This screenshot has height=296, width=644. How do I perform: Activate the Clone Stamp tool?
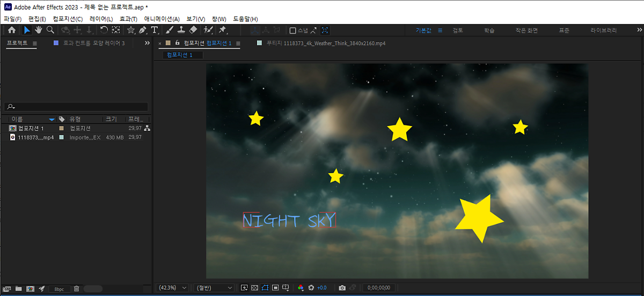point(181,31)
